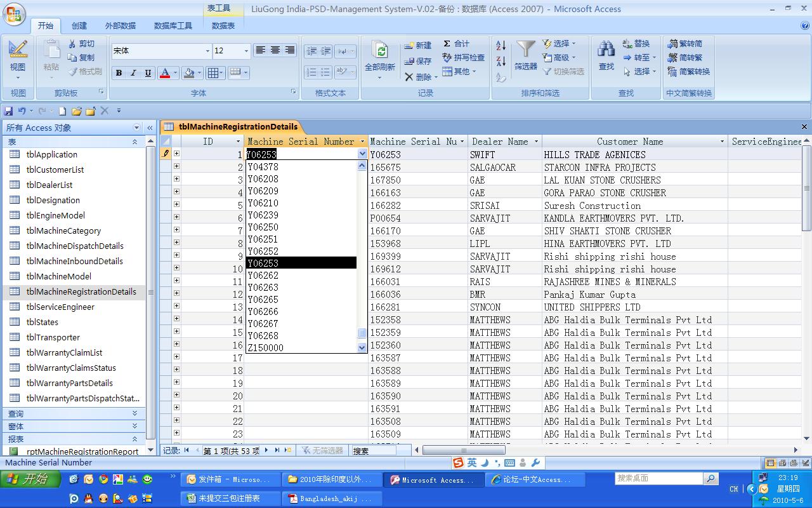
Task: Click undo icon in Quick Access Toolbar
Action: click(x=22, y=111)
